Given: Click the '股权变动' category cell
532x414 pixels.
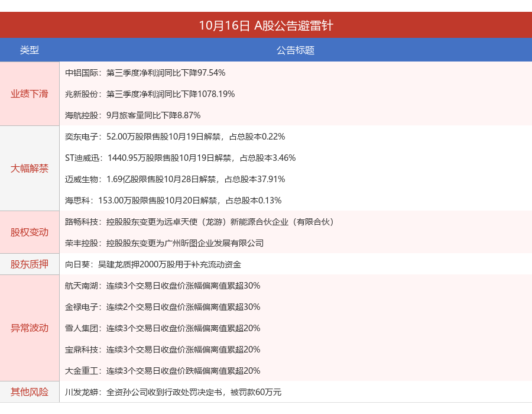Looking at the screenshot, I should tap(30, 232).
